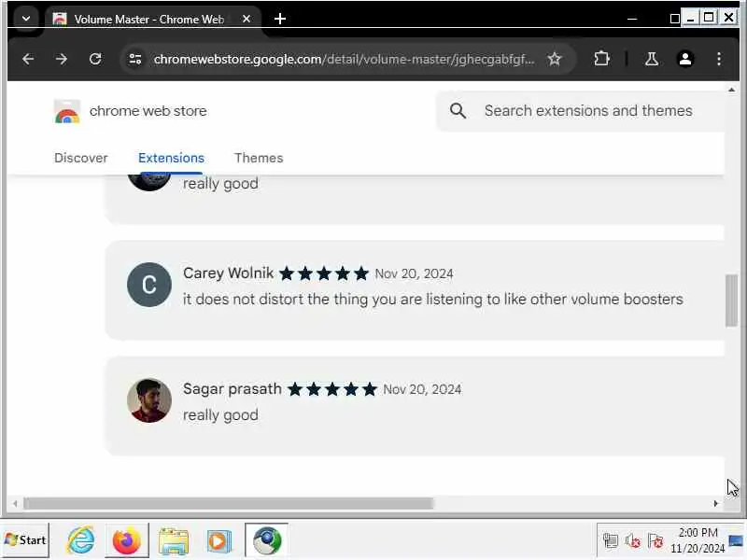Go forward to the next page
The height and width of the screenshot is (560, 747).
[62, 59]
